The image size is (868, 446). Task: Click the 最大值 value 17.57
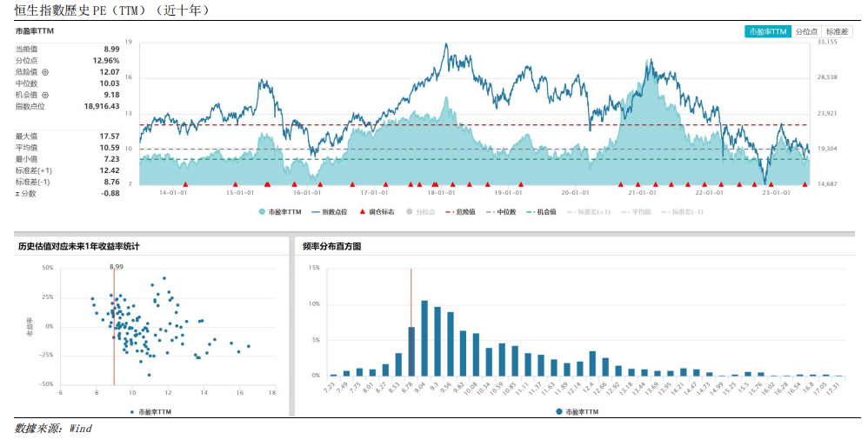[x=110, y=136]
